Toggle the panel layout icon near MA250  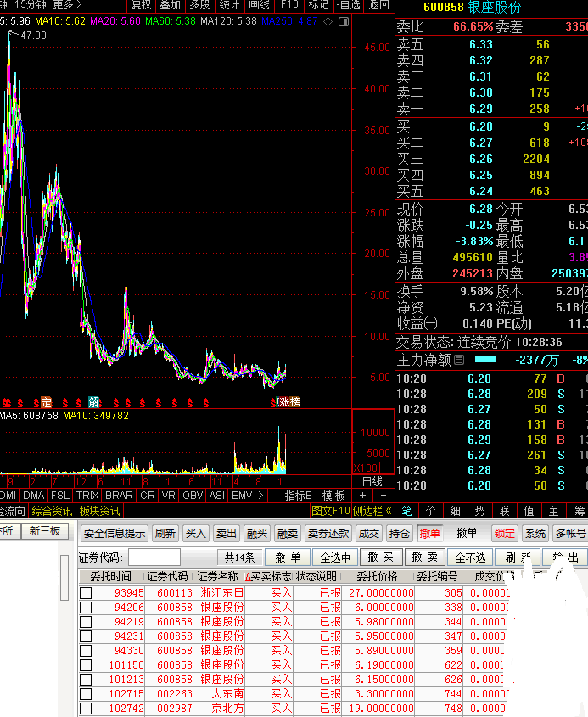coord(344,21)
